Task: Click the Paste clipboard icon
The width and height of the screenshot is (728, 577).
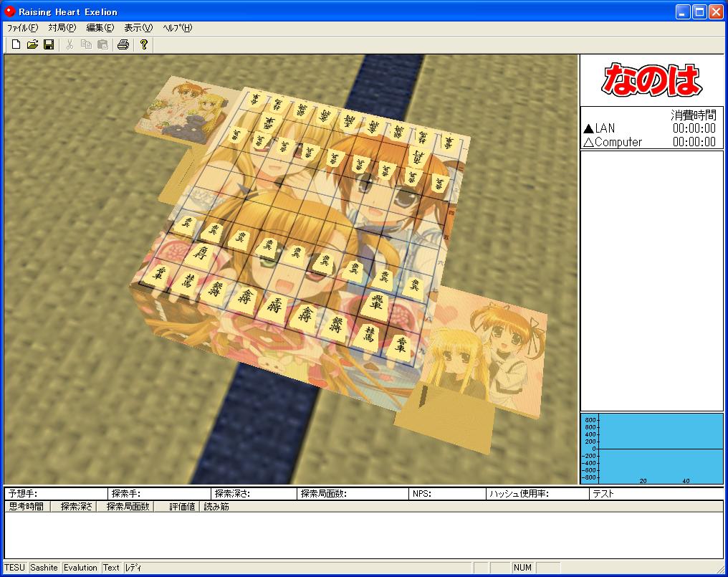Action: point(102,44)
